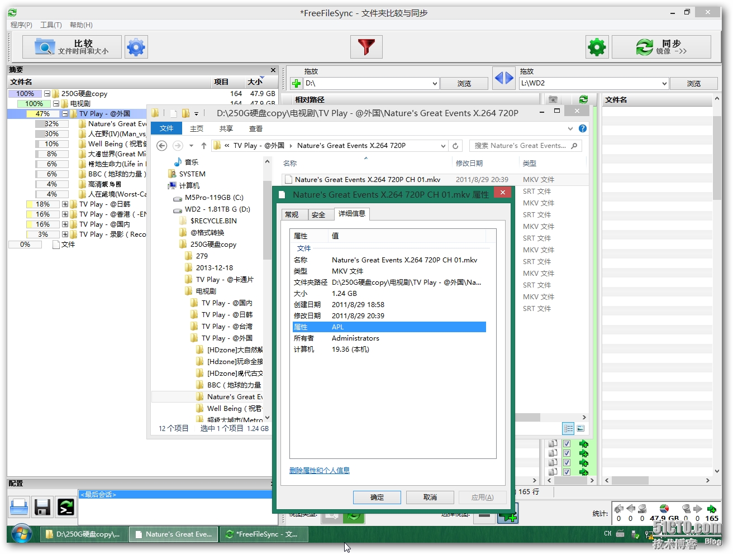Open synchronization settings green gear icon
The width and height of the screenshot is (733, 560).
pos(597,47)
